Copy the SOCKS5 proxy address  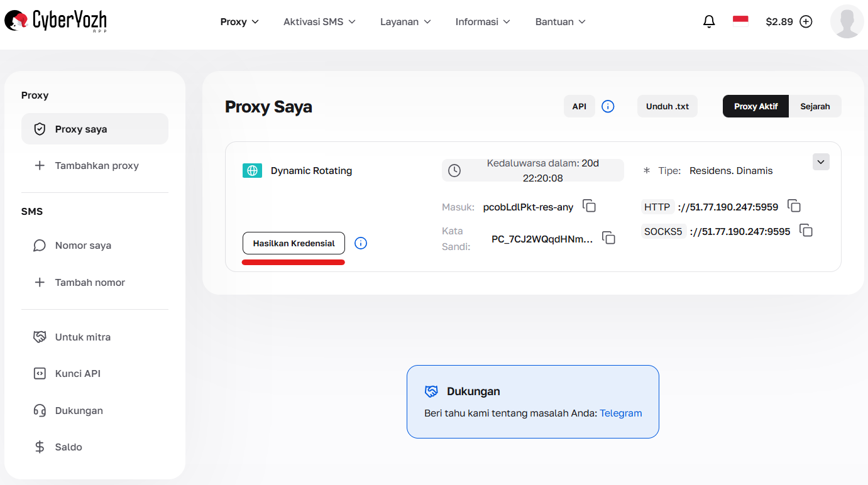pos(806,231)
